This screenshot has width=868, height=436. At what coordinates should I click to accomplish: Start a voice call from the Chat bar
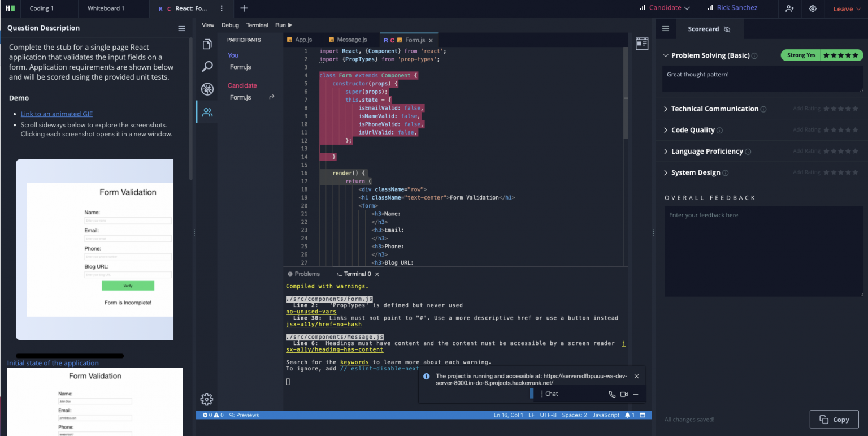[612, 394]
